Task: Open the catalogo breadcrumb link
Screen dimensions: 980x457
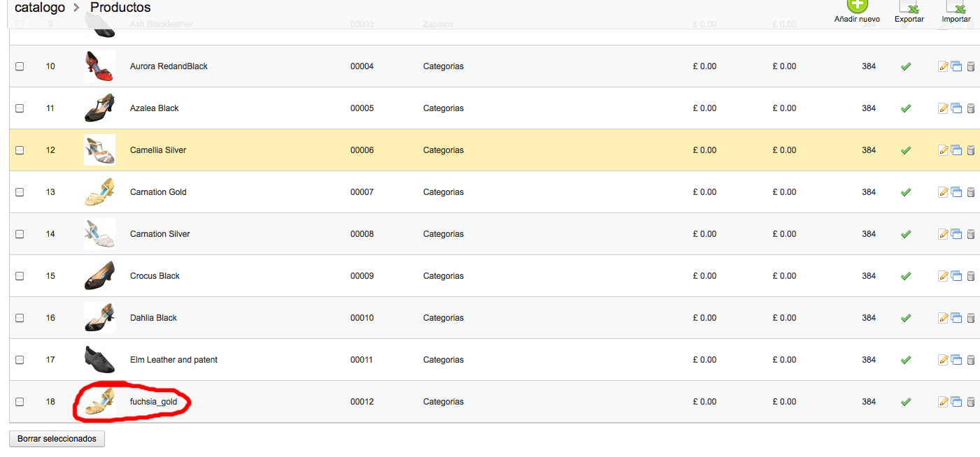Action: pos(40,8)
